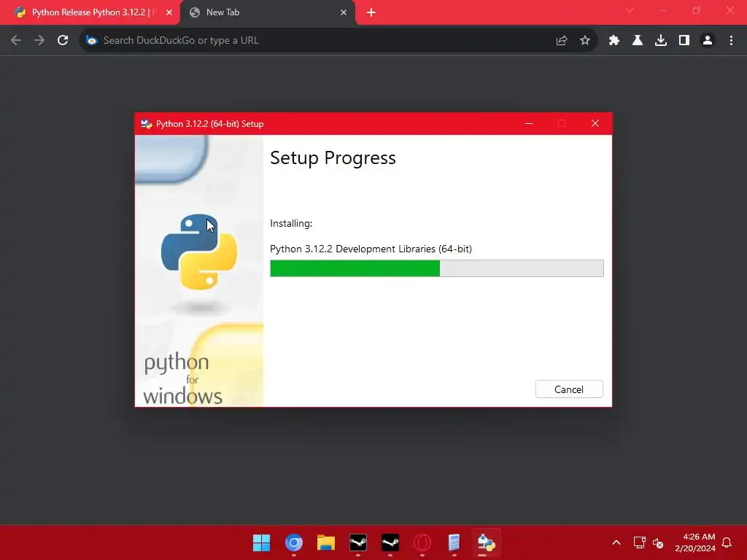Image resolution: width=747 pixels, height=560 pixels.
Task: Go back in browser history
Action: pos(16,41)
